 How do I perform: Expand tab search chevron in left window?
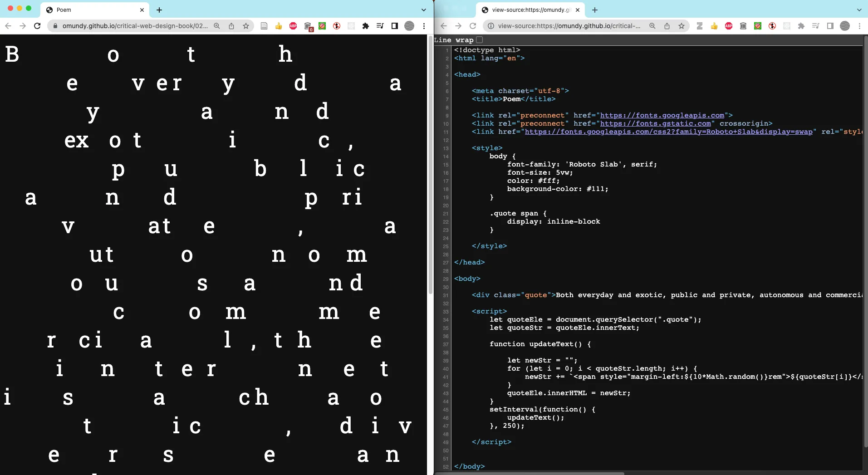tap(424, 10)
